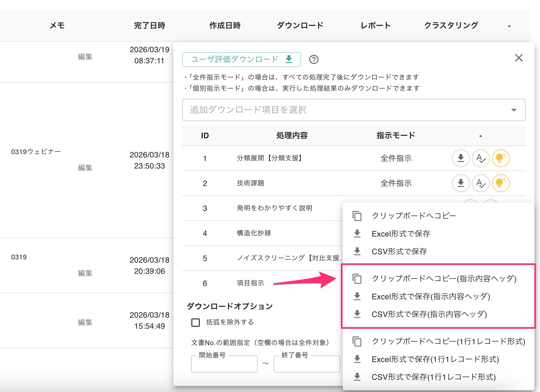Toggle 括弧を除外する checkbox
The height and width of the screenshot is (392, 540).
pyautogui.click(x=196, y=322)
